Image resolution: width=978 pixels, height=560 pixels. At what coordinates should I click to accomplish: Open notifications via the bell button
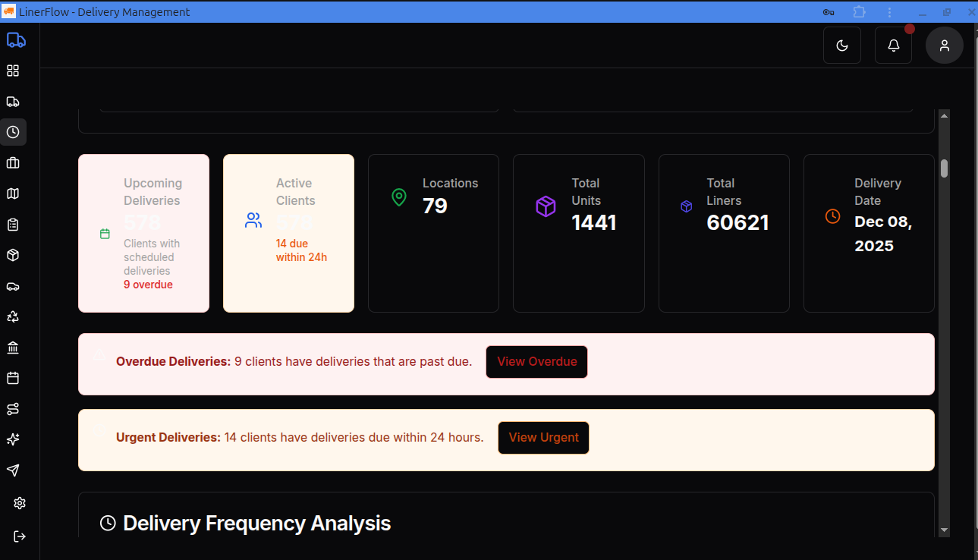pos(893,45)
